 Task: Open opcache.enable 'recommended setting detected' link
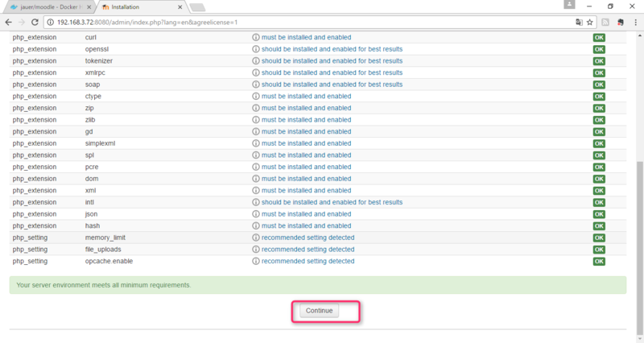[x=308, y=261]
